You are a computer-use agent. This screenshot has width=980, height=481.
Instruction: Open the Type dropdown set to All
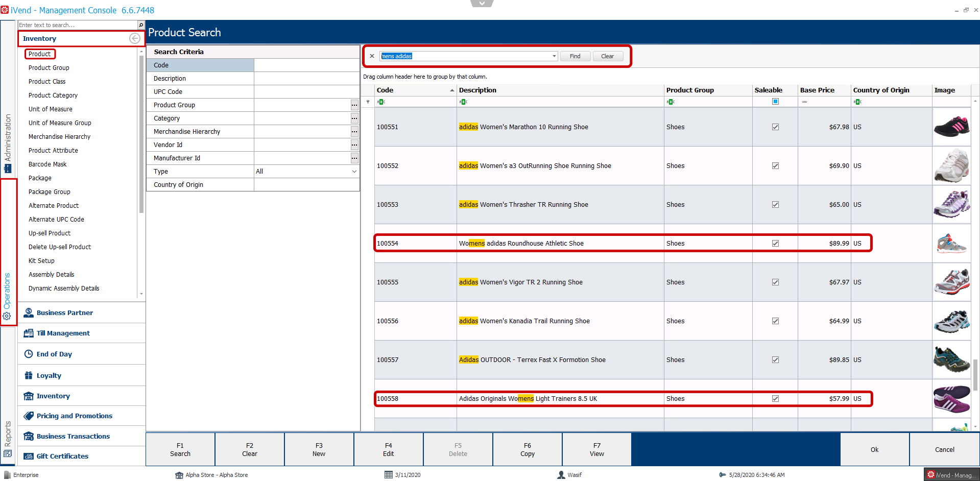[354, 172]
